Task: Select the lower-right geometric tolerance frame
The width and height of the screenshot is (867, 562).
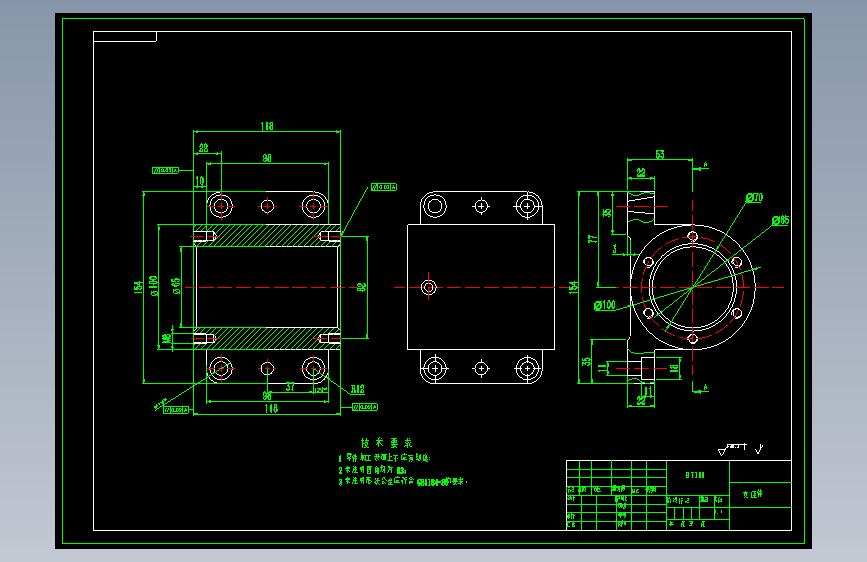Action: [x=365, y=407]
